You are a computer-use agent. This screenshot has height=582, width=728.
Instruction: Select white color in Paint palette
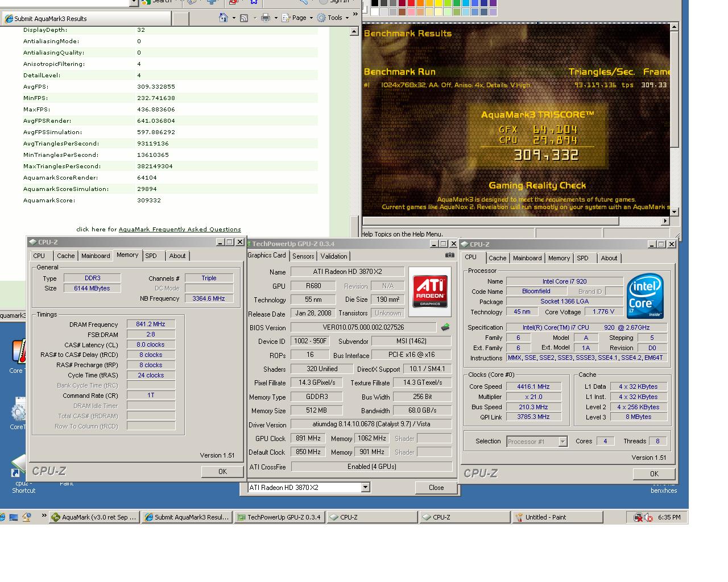(374, 11)
